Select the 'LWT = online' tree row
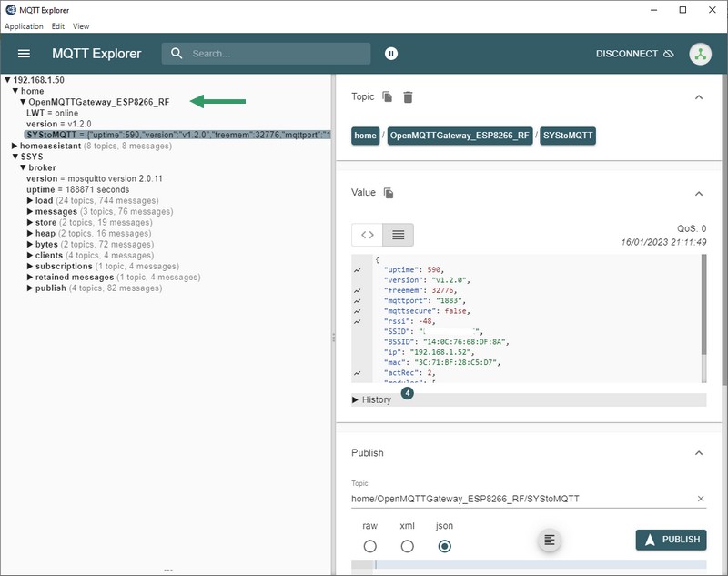Image resolution: width=728 pixels, height=576 pixels. pyautogui.click(x=53, y=113)
